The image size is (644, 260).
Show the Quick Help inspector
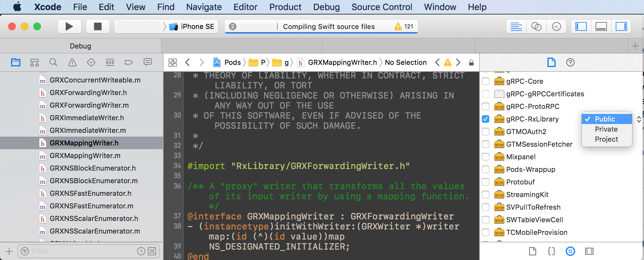570,62
